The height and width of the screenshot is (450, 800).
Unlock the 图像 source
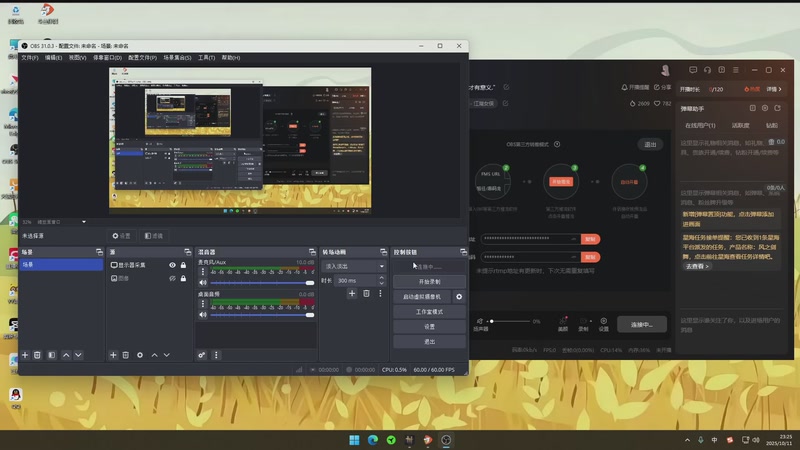click(183, 279)
